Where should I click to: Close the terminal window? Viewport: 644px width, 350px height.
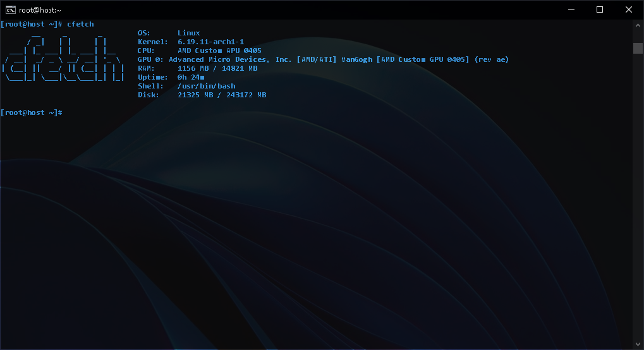[628, 9]
